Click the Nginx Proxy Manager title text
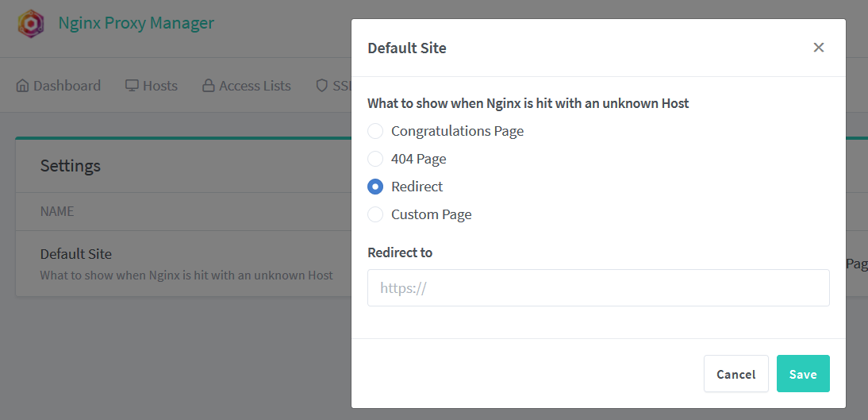This screenshot has width=868, height=420. coord(136,23)
